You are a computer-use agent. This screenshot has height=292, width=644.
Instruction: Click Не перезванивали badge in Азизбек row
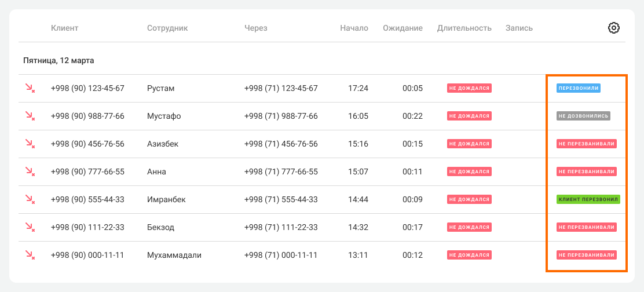586,144
